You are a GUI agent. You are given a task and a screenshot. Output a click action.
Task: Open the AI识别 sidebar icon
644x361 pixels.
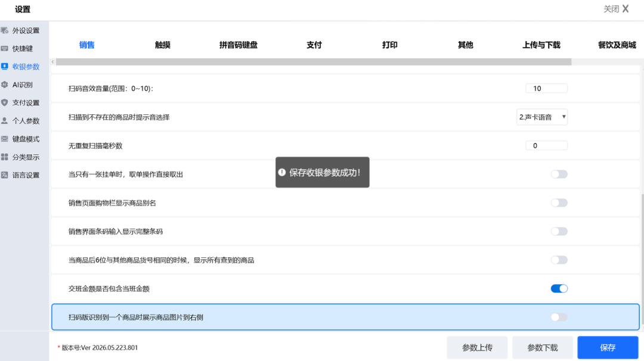pyautogui.click(x=5, y=85)
